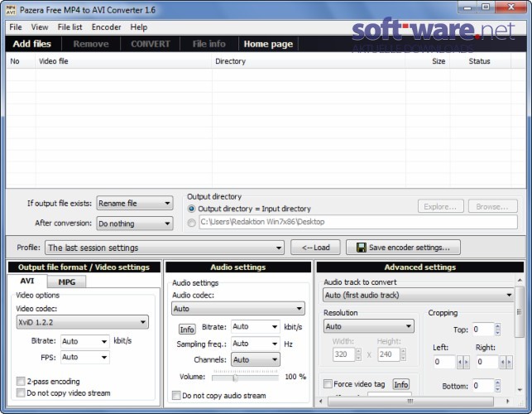This screenshot has width=532, height=414.
Task: Switch to the AVI tab
Action: point(27,281)
